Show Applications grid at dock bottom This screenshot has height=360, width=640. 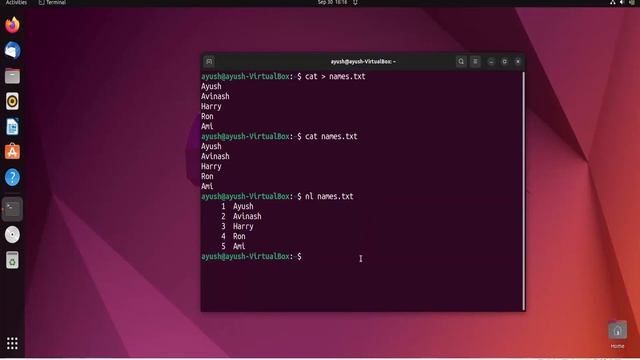pos(12,343)
